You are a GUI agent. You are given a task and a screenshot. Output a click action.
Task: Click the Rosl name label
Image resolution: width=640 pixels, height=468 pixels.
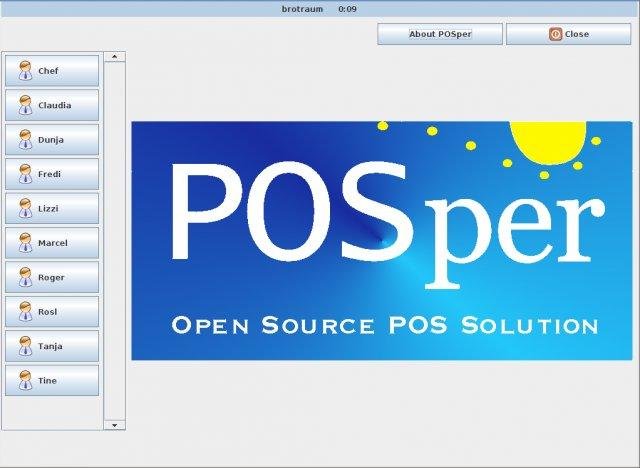[47, 312]
